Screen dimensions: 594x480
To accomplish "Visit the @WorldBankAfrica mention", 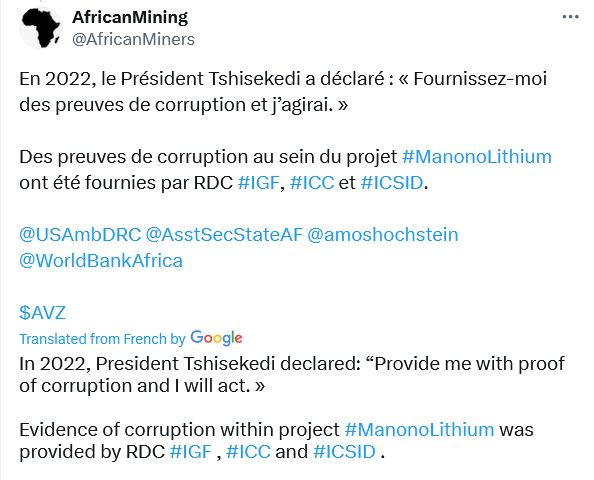I will pyautogui.click(x=101, y=261).
